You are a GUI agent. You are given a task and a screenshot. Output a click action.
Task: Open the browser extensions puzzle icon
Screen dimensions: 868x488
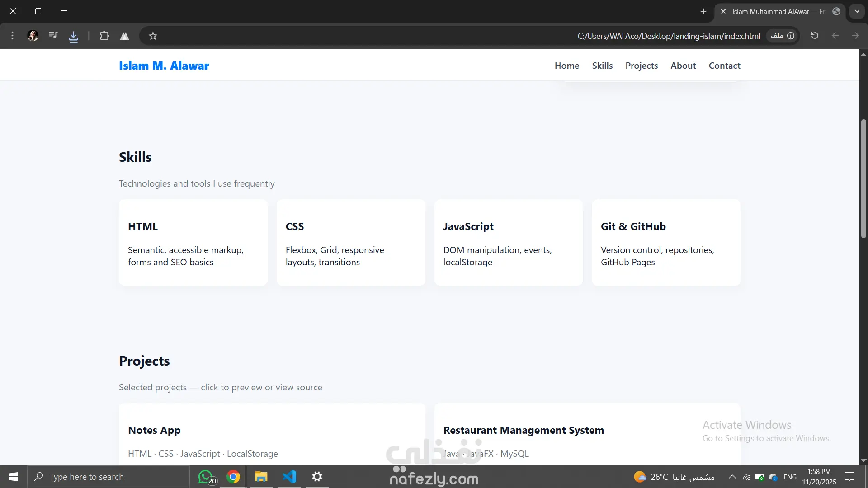104,36
